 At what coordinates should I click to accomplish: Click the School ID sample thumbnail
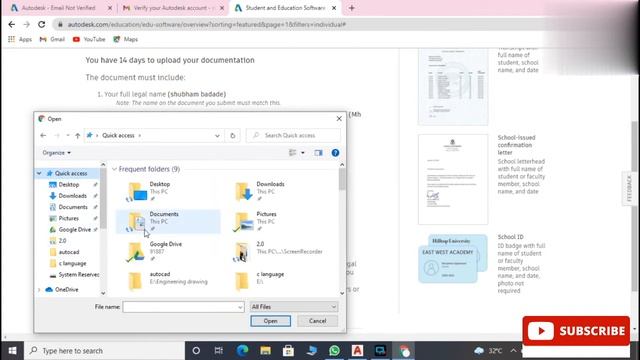tap(453, 259)
